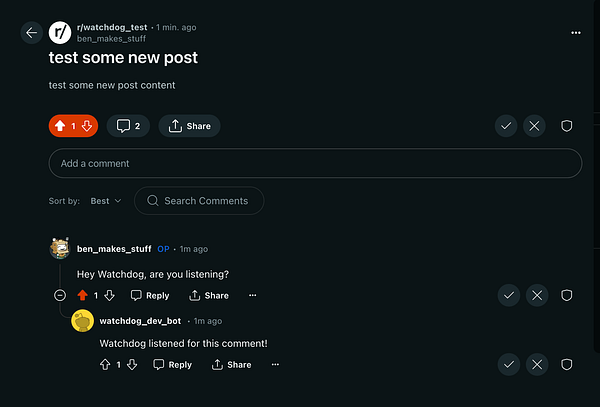Collapse the ben_makes_stuff comment thread
Image resolution: width=600 pixels, height=407 pixels.
click(x=60, y=295)
